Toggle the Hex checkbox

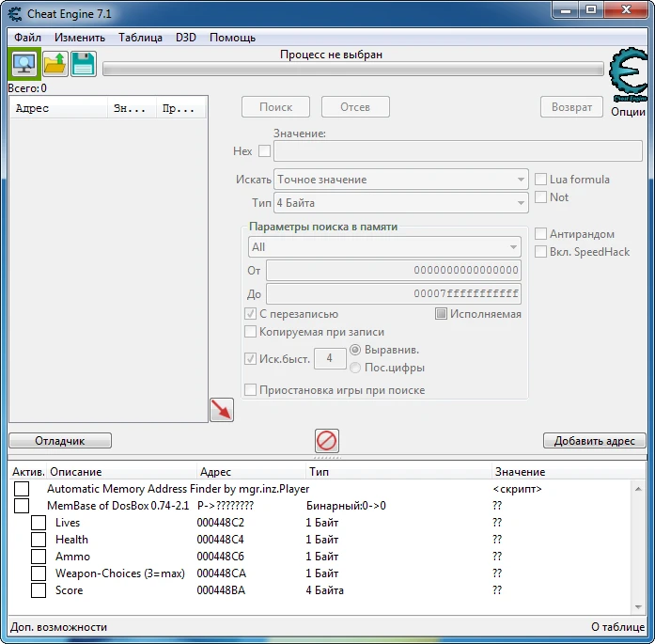264,150
